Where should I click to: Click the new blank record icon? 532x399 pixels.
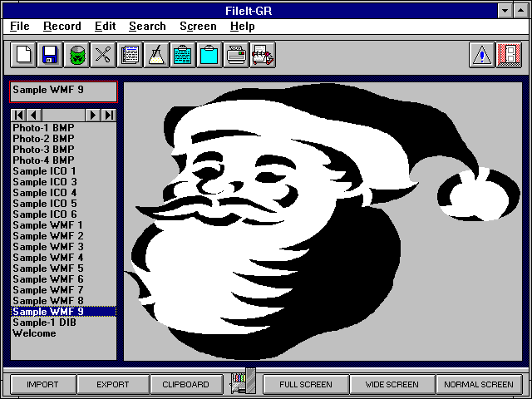[x=24, y=56]
